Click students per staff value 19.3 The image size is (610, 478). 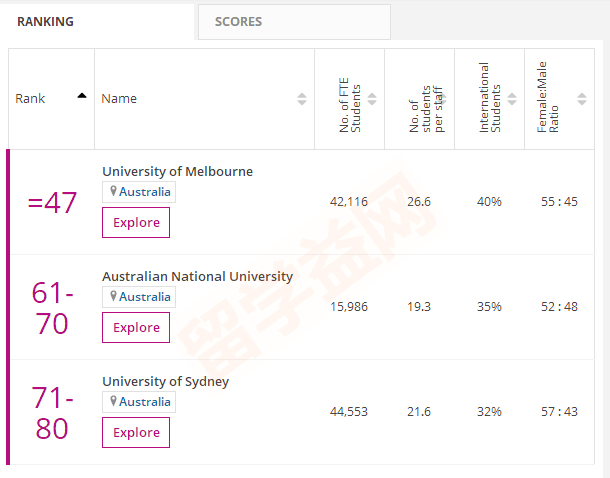coord(419,307)
